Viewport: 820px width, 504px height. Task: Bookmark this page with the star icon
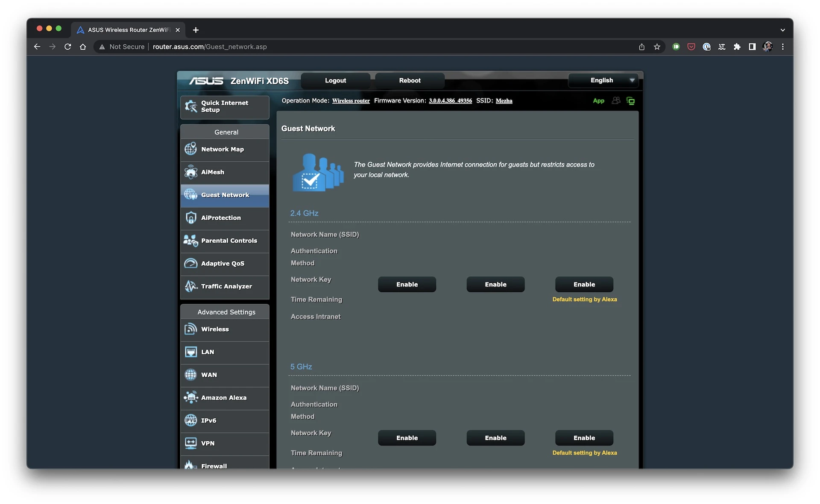(x=657, y=47)
